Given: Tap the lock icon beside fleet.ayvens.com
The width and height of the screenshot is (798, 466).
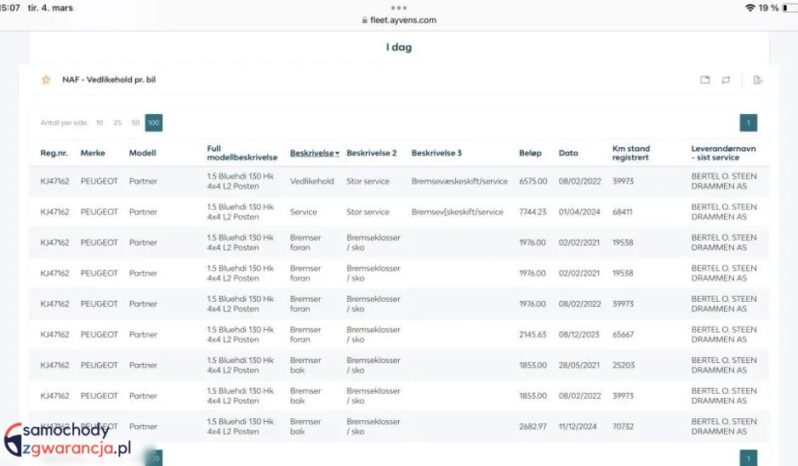Looking at the screenshot, I should [x=364, y=20].
